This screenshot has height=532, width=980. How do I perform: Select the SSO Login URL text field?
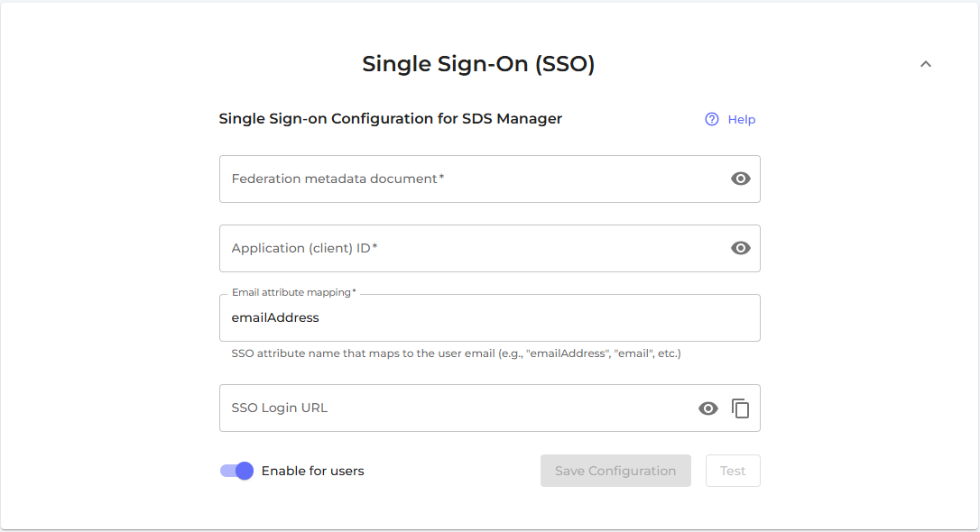[x=451, y=408]
